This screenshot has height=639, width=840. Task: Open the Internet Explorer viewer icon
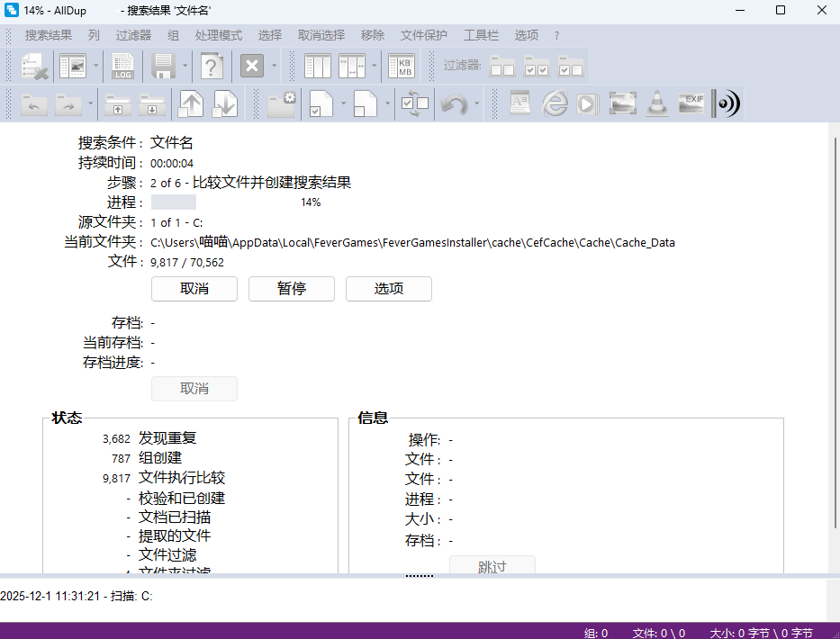tap(555, 103)
